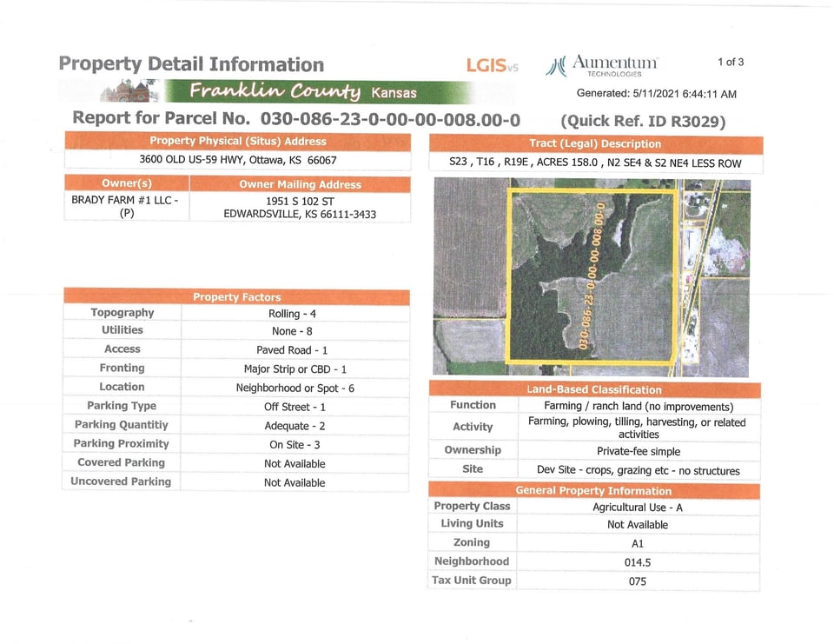Click the 'Site' label
The image size is (834, 644).
pos(473,469)
